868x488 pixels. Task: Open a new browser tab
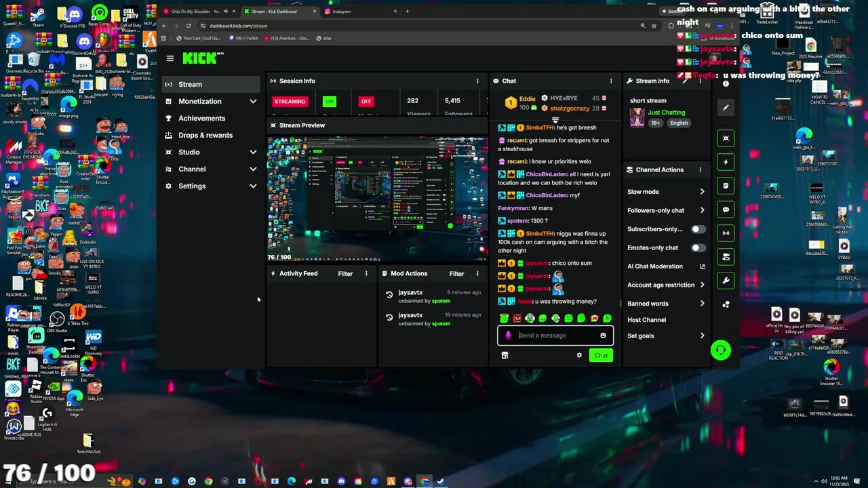pos(407,12)
